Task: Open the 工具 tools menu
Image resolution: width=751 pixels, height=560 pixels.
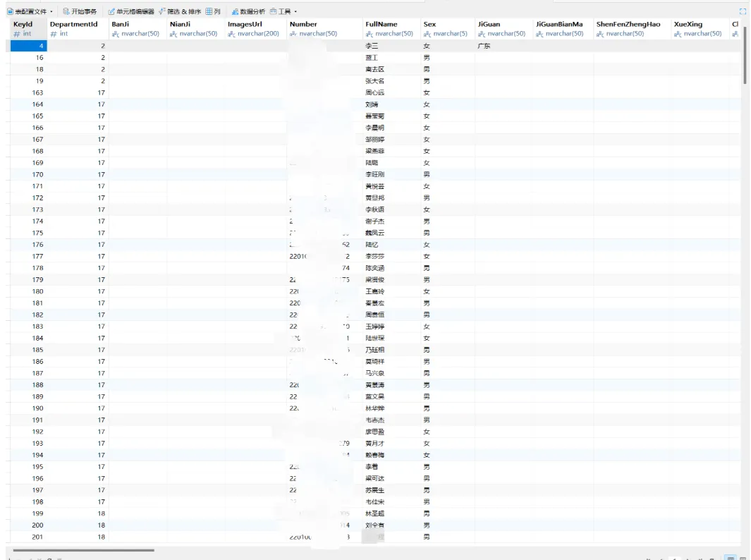Action: 281,11
